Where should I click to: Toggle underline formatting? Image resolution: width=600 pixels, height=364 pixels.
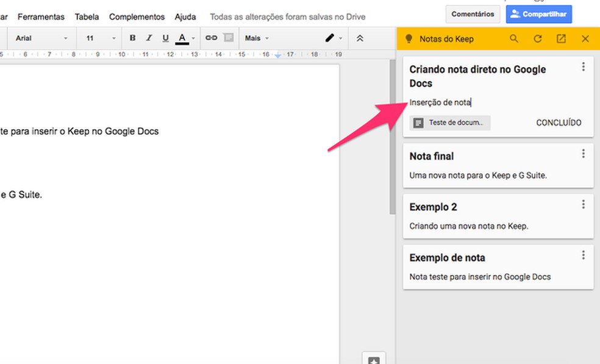165,38
